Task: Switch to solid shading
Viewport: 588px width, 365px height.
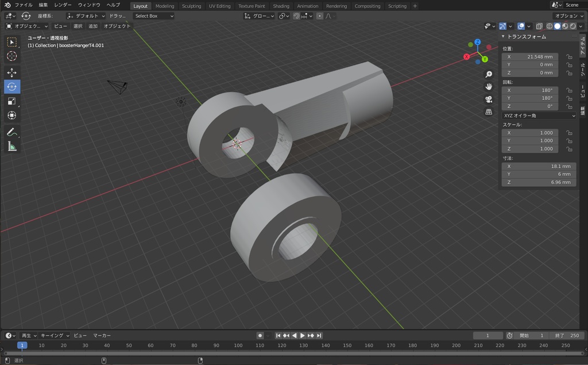Action: click(557, 26)
